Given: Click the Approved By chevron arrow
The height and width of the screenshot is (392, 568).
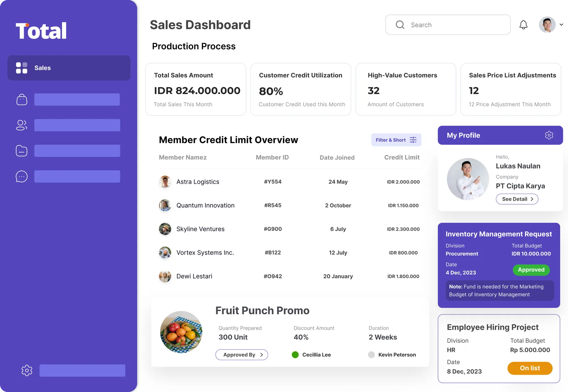Looking at the screenshot, I should [262, 355].
